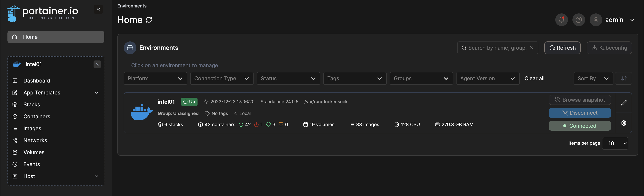
Task: Open the Items per page dropdown
Action: click(x=615, y=143)
